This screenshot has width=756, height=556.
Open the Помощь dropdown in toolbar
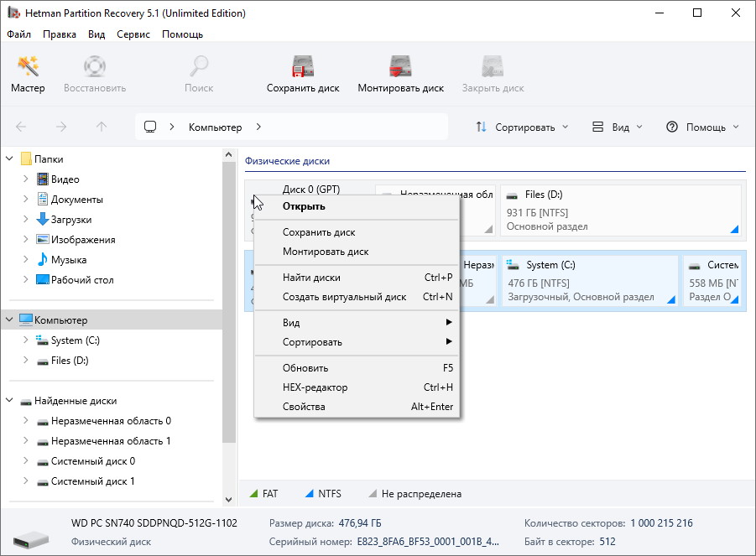(702, 127)
